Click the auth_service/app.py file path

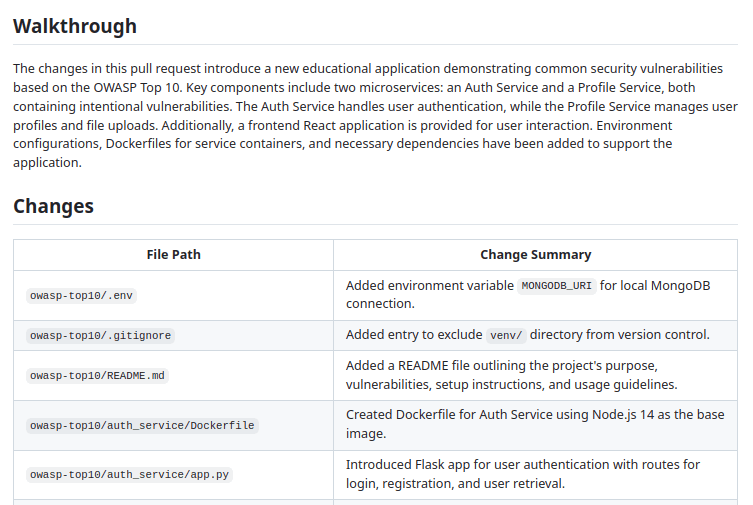[130, 476]
